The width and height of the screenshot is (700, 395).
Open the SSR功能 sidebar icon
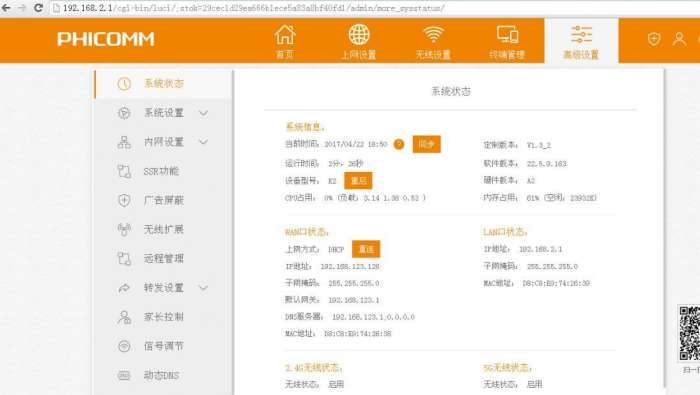(124, 171)
